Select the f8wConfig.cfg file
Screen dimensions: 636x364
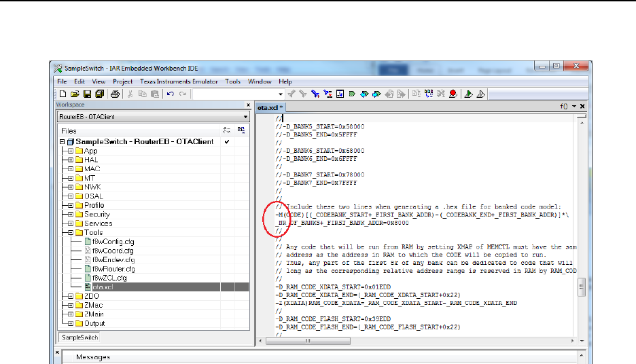[113, 242]
